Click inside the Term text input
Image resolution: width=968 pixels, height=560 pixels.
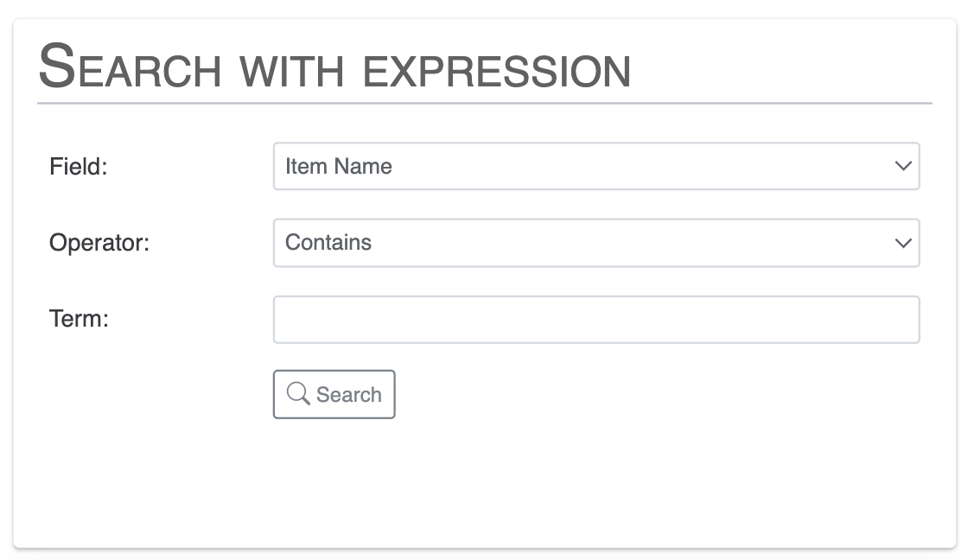596,319
